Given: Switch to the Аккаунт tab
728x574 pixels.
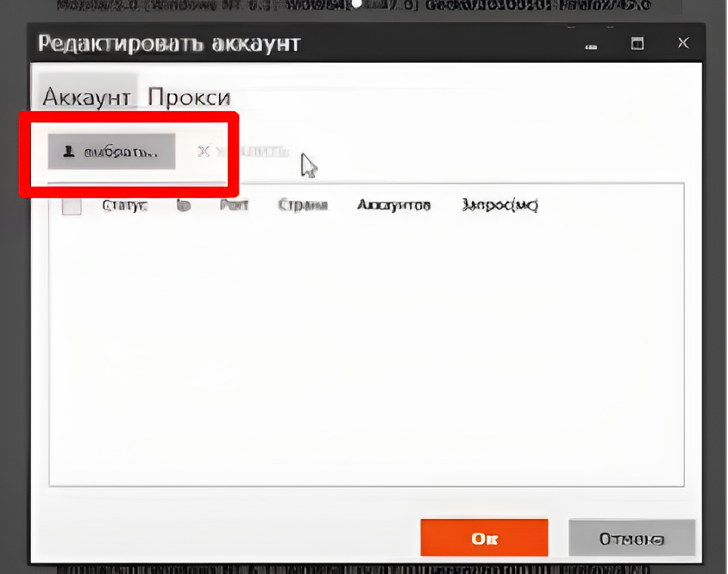Looking at the screenshot, I should pyautogui.click(x=87, y=97).
